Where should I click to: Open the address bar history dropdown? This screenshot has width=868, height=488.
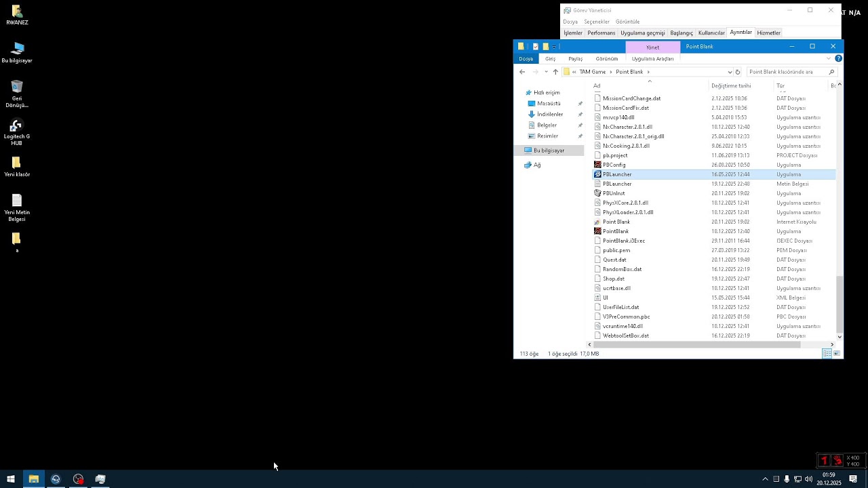coord(730,72)
